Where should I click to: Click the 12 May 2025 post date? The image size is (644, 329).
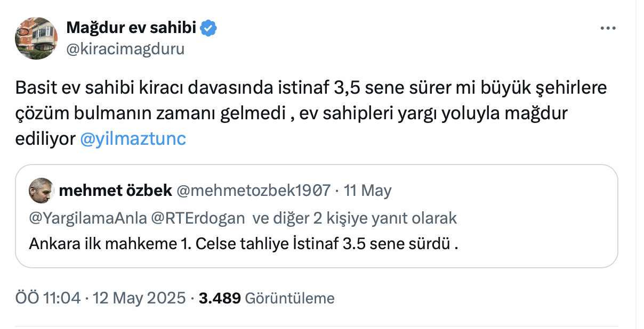point(139,299)
